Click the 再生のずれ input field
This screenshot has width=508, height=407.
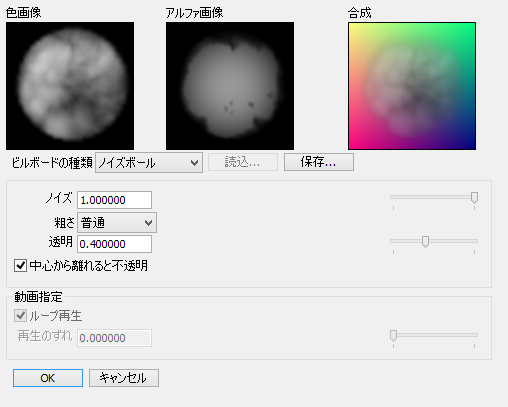(x=115, y=338)
